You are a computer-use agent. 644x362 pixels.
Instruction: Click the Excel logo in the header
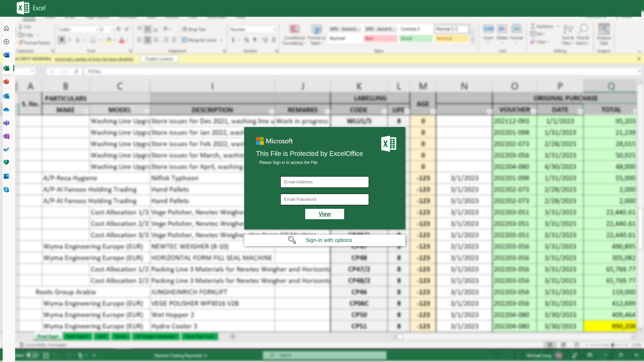click(x=23, y=8)
